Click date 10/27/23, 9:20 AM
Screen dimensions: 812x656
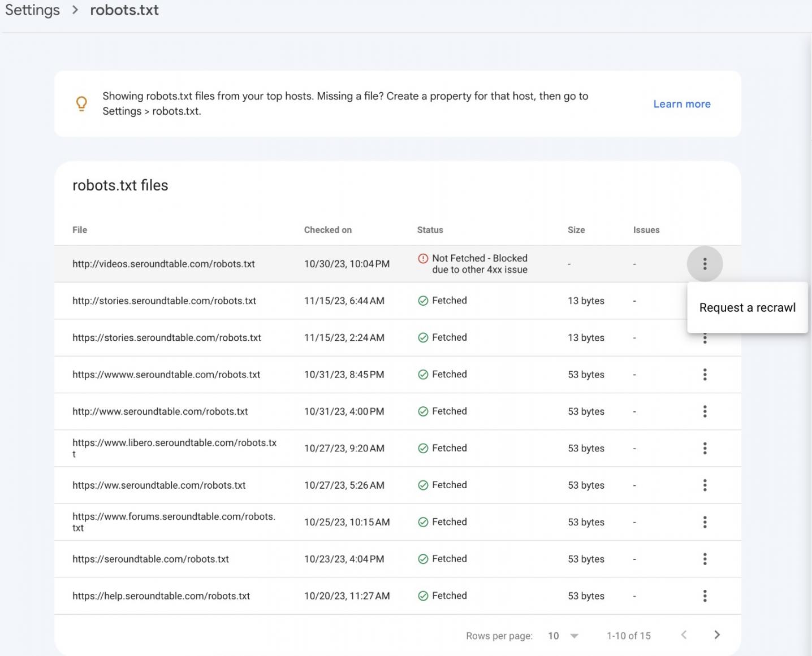[344, 448]
